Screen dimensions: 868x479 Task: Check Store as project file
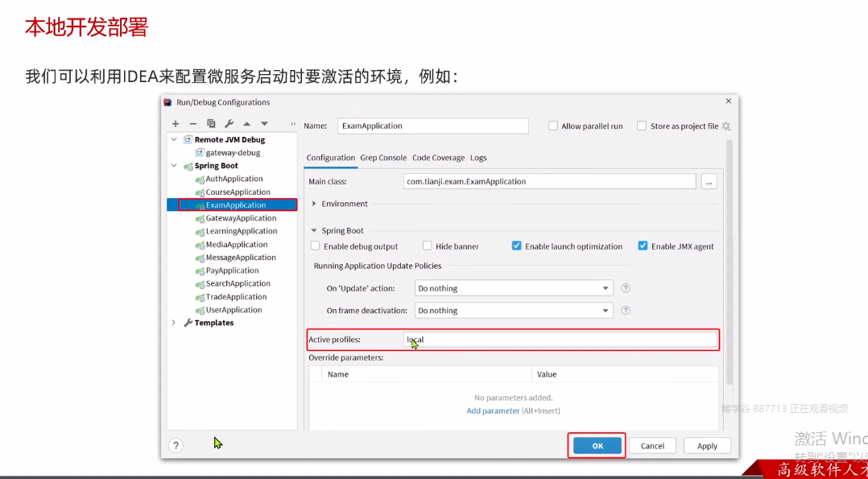point(642,126)
